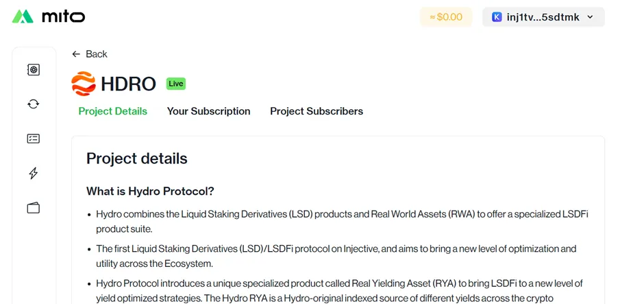Click the left arrow beside Back
The image size is (644, 304).
pyautogui.click(x=76, y=54)
